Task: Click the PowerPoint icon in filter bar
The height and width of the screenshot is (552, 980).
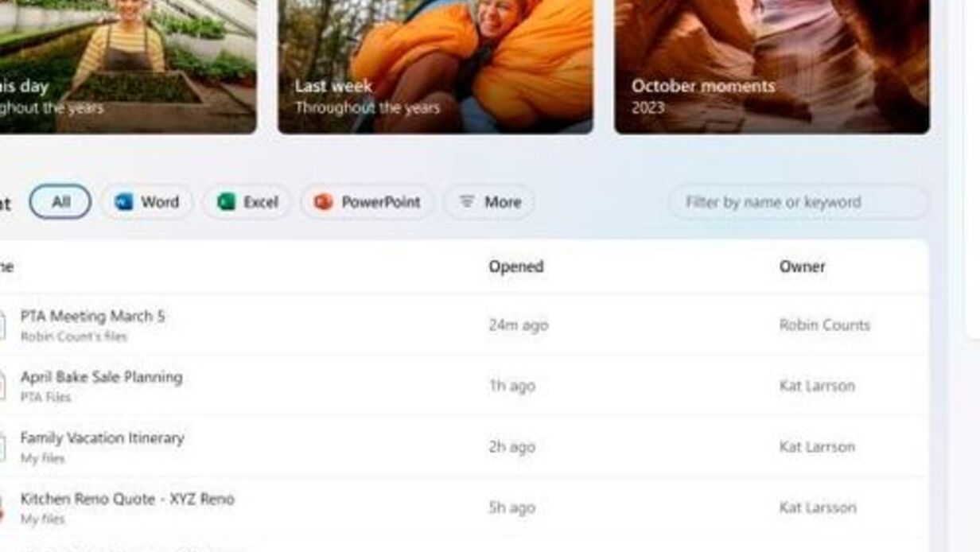Action: tap(323, 202)
